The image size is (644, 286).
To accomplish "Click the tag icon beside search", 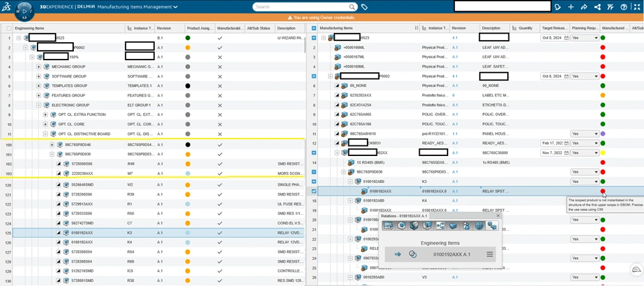I will [364, 7].
